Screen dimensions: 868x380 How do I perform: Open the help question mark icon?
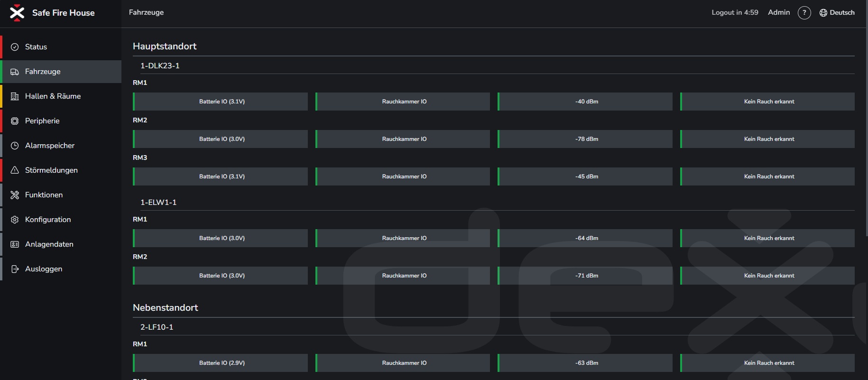pos(804,13)
